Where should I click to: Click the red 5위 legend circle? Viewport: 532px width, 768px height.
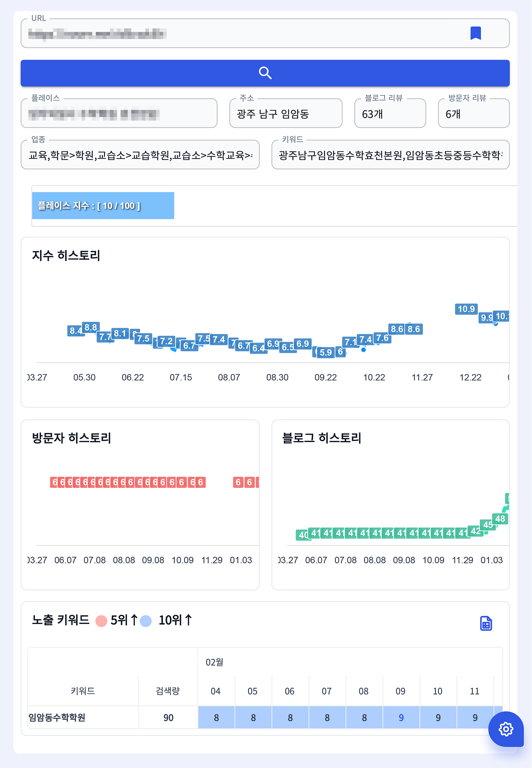101,621
